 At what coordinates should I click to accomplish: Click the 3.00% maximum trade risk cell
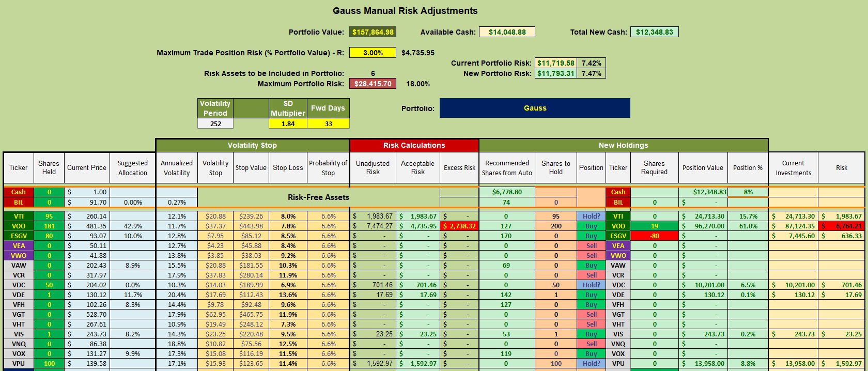(373, 53)
